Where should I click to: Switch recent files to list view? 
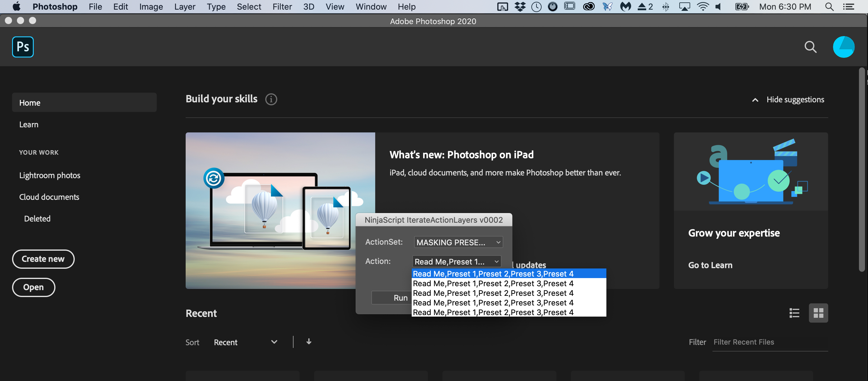coord(794,313)
